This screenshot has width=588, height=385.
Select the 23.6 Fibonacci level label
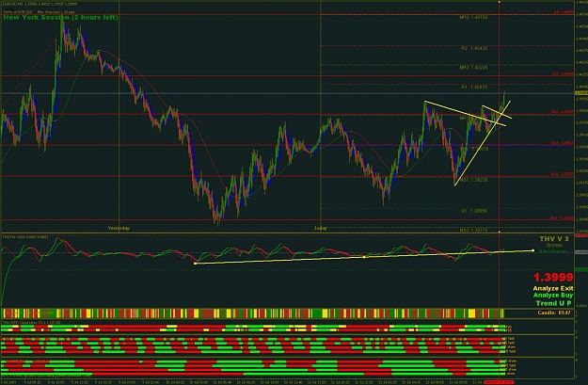tap(563, 74)
